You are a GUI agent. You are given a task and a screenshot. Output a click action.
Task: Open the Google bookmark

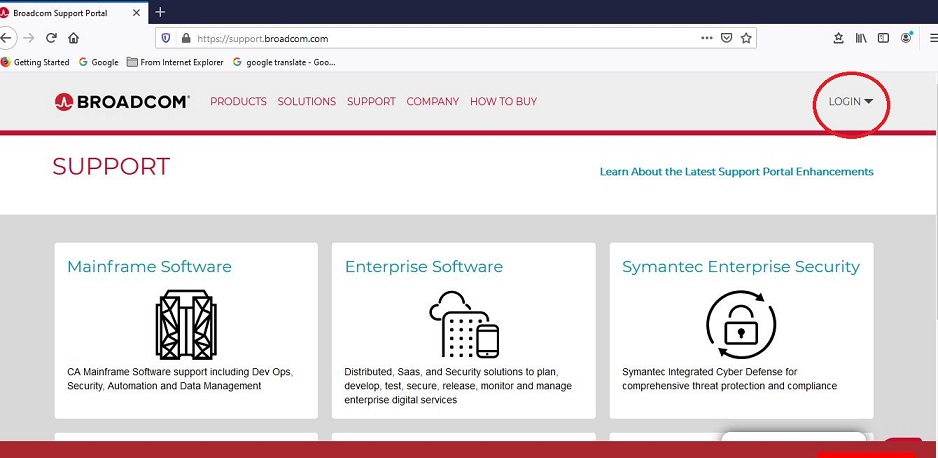(x=99, y=62)
